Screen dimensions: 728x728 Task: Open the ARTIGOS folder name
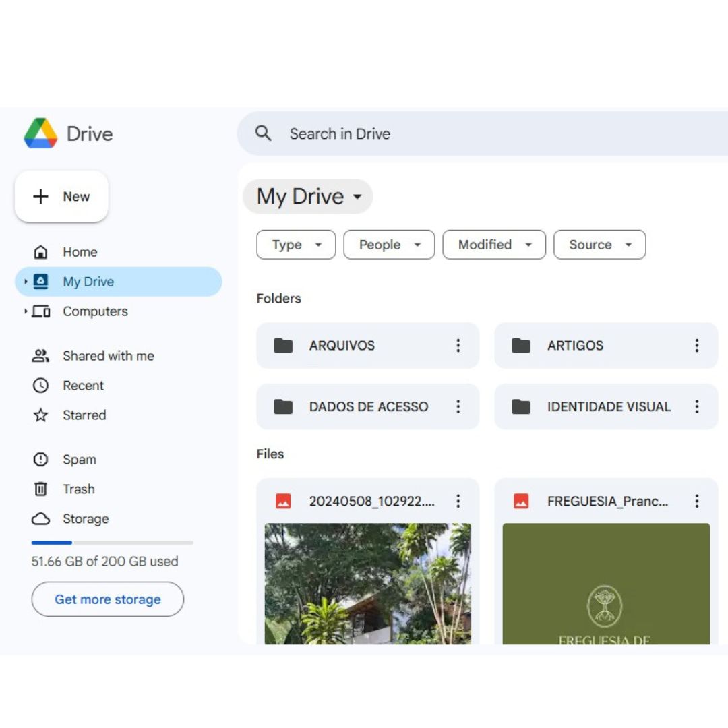click(x=575, y=345)
